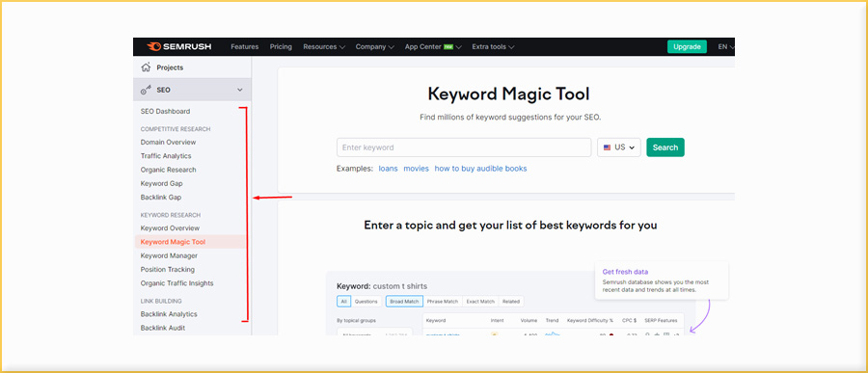Click the Keyword Difficulty % column header

[x=590, y=320]
